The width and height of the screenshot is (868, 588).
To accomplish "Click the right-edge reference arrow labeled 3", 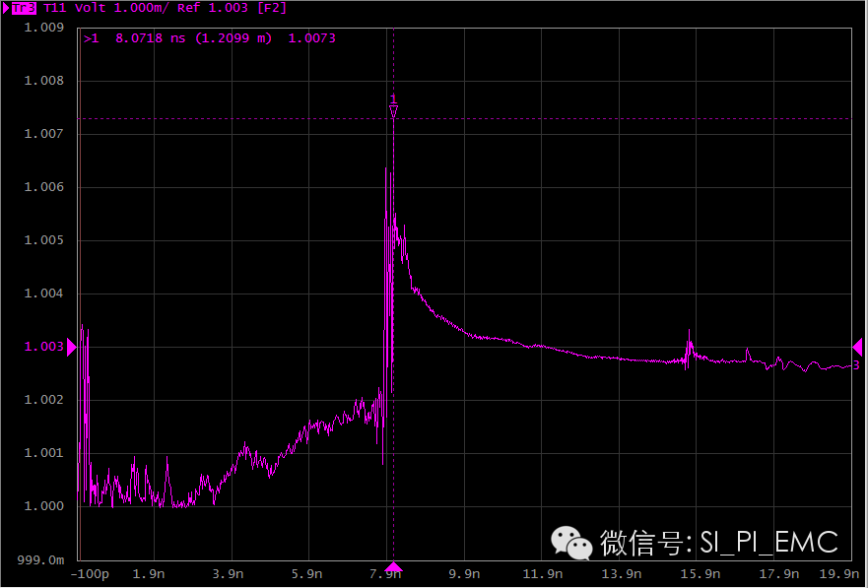I will tap(857, 347).
